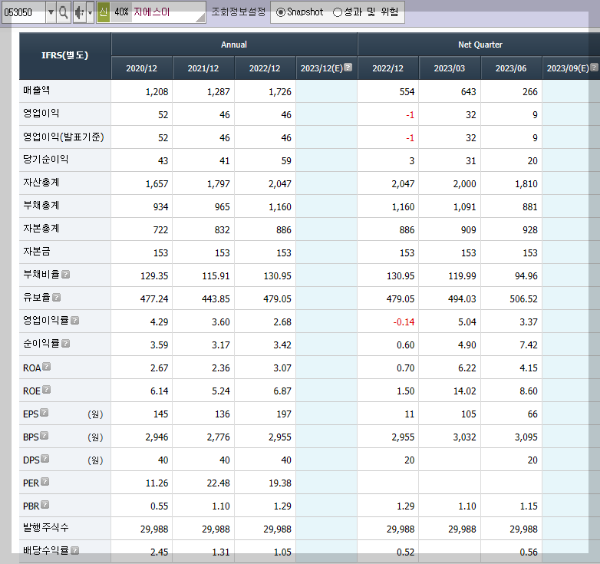Click the 3,095 BPS value for 2023/06
600x564 pixels.
[x=526, y=437]
